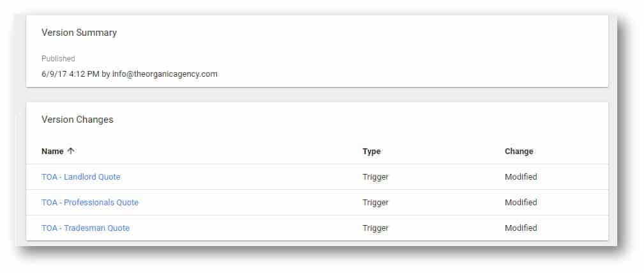This screenshot has width=644, height=273.
Task: Click the word "by" in the published line
Action: pos(106,74)
